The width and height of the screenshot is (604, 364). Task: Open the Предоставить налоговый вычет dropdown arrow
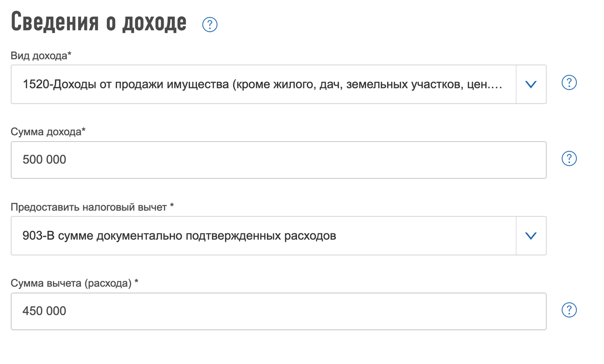[x=531, y=235]
